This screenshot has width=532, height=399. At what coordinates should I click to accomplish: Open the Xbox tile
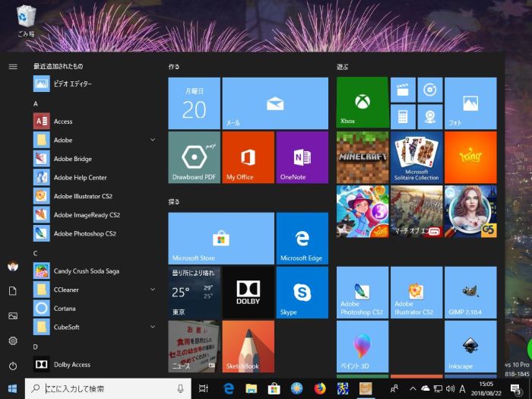pyautogui.click(x=363, y=103)
